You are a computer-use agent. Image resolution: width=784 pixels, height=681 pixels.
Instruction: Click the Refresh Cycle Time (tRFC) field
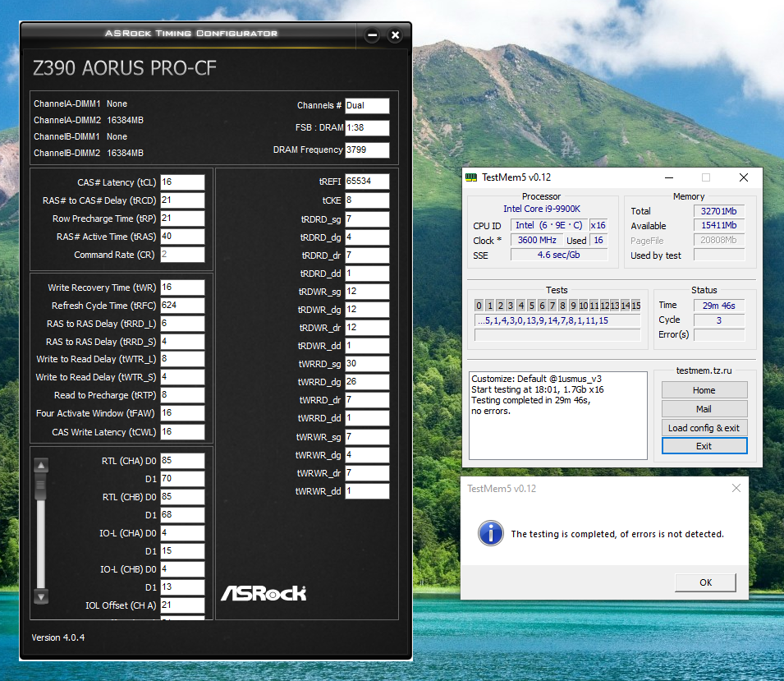(182, 306)
